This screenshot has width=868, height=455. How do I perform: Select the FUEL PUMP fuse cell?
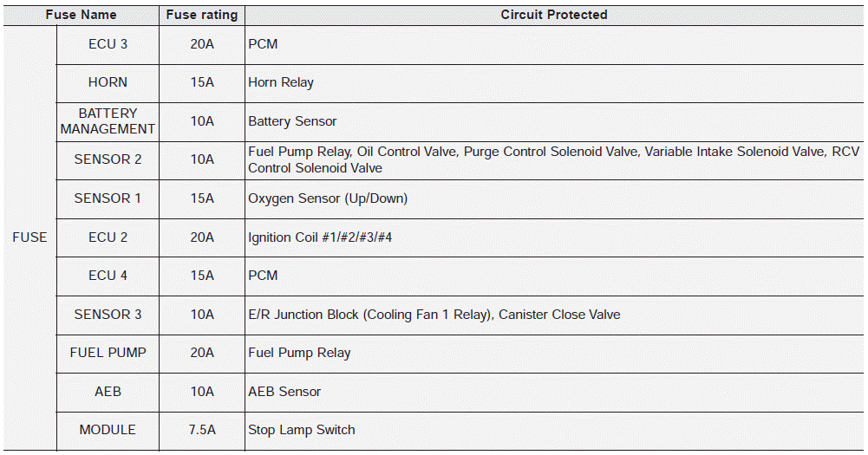pyautogui.click(x=108, y=353)
